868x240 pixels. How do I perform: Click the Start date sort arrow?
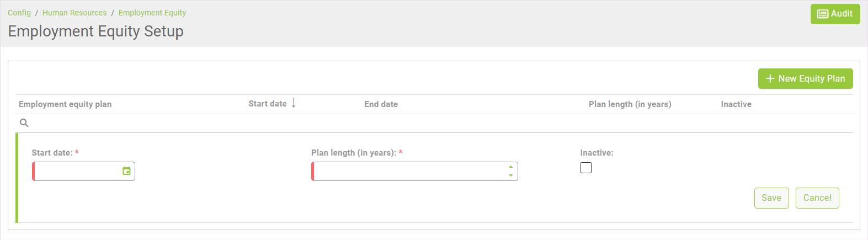[x=294, y=103]
